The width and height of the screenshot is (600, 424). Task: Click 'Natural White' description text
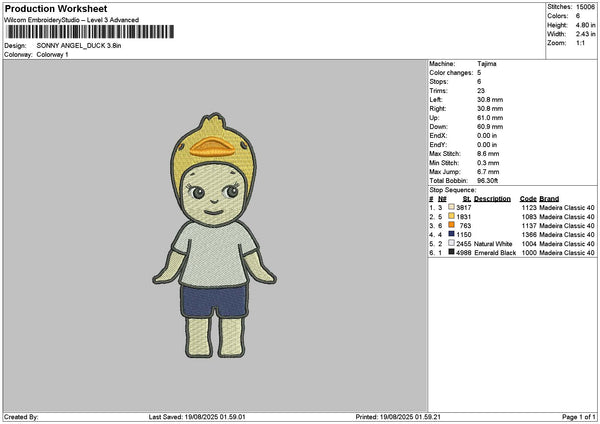[493, 244]
